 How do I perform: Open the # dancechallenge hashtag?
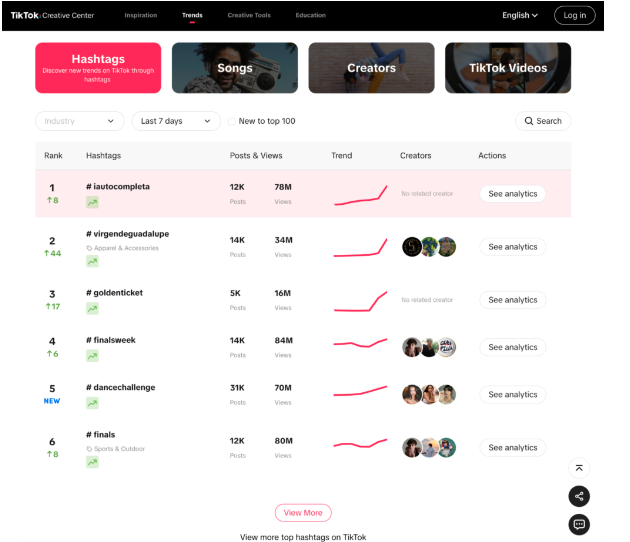click(x=121, y=387)
